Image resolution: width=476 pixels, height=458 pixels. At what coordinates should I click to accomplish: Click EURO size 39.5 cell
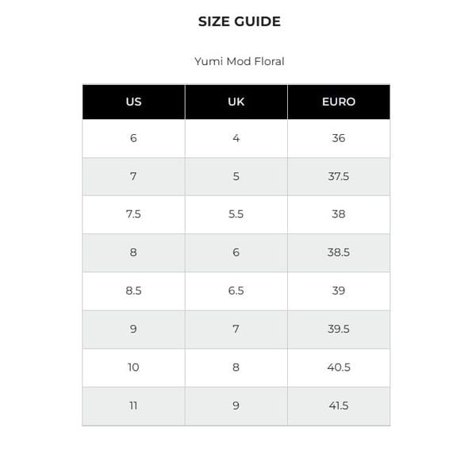pos(339,329)
